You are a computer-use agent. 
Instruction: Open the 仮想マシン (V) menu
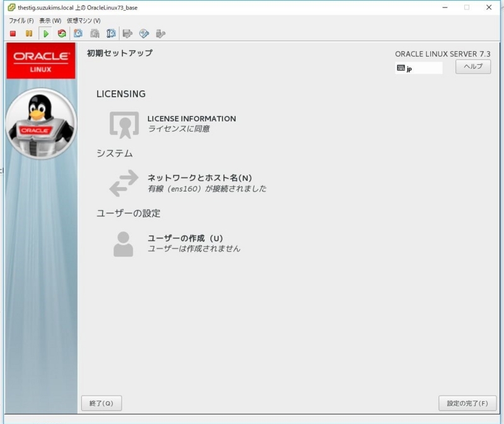point(84,21)
